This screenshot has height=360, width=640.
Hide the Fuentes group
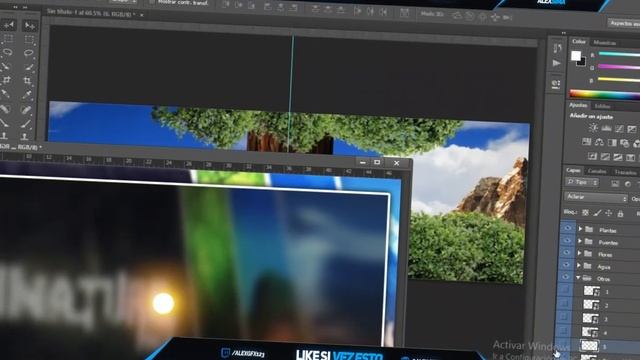tap(567, 240)
